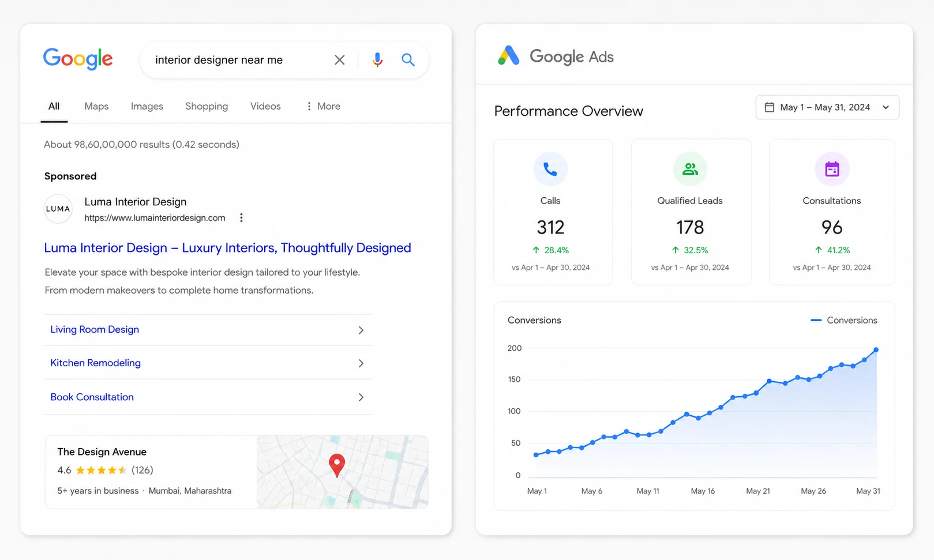Click the Mumbai, Maharashtra location text
Viewport: 934px width, 560px height.
click(x=190, y=491)
